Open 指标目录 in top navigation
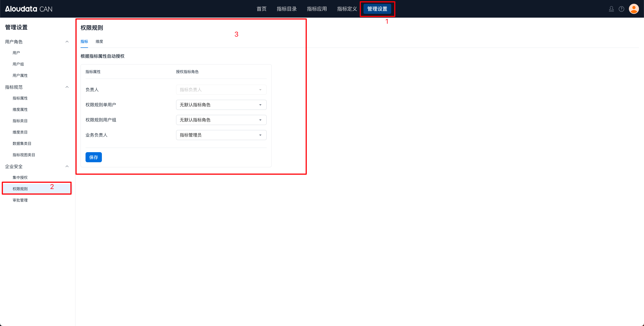 287,9
